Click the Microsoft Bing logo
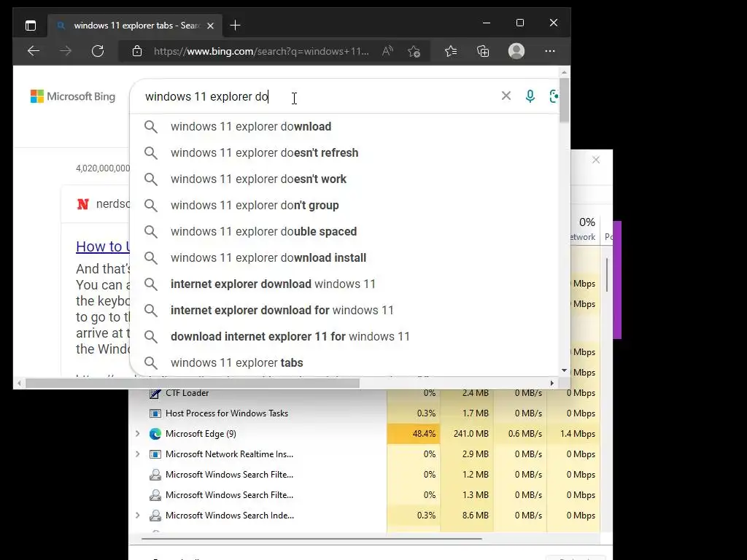Image resolution: width=747 pixels, height=560 pixels. pyautogui.click(x=73, y=96)
